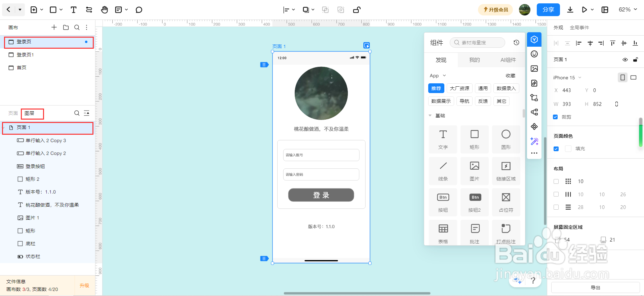Insert the Rectangle basic component
The width and height of the screenshot is (644, 296).
tap(475, 139)
